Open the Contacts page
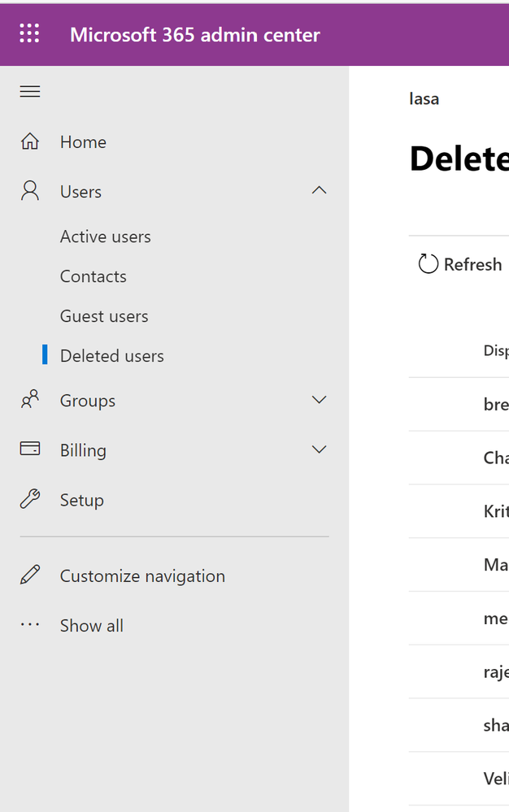509x812 pixels. 93,276
